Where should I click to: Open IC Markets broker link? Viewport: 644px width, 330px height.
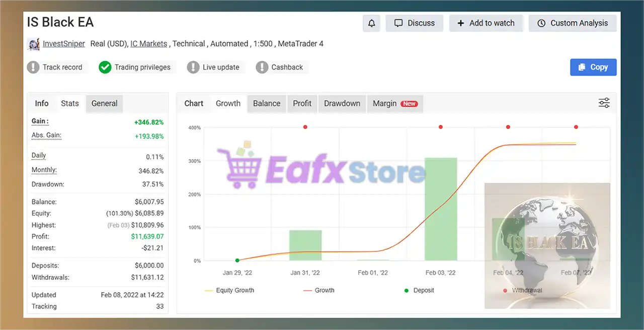pos(148,44)
